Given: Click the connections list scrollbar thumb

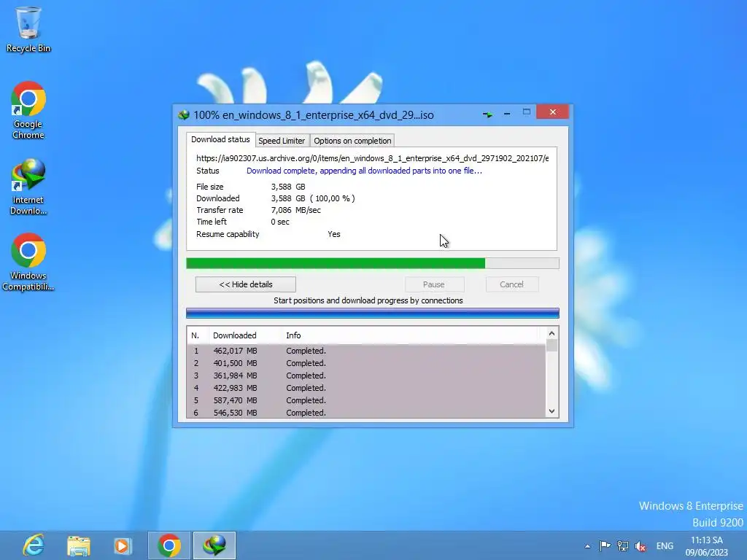Looking at the screenshot, I should (551, 345).
